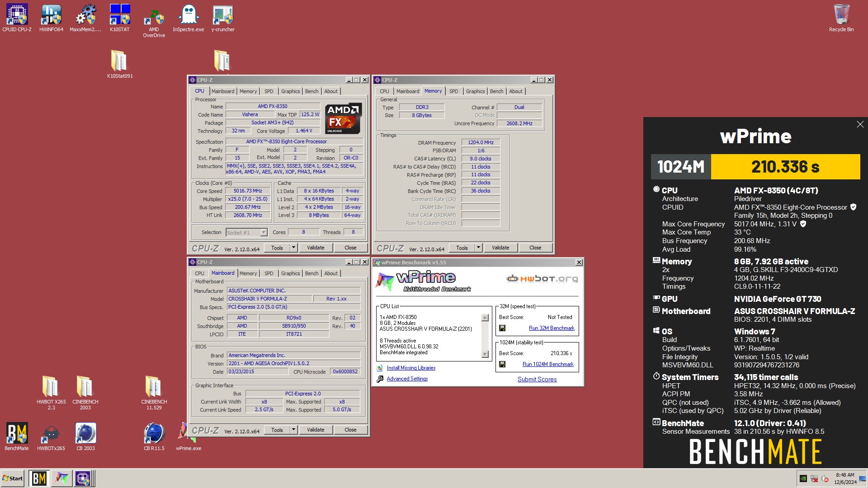Click Run 32M Benchmark link
The height and width of the screenshot is (488, 868).
click(x=552, y=328)
